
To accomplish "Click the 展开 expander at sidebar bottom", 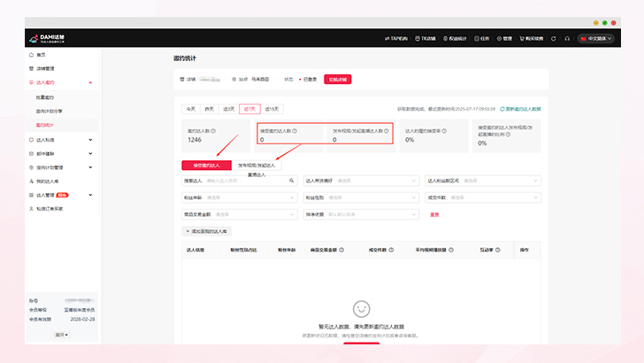I will tap(62, 335).
